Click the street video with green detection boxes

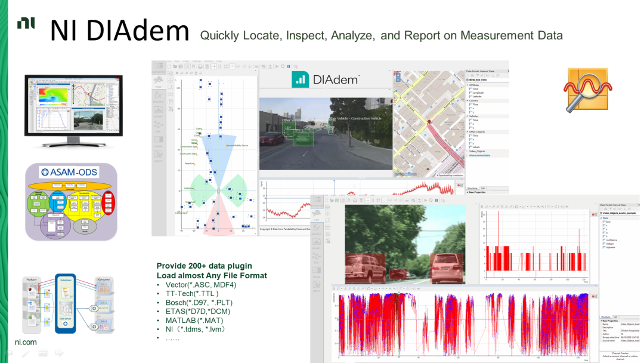tap(326, 134)
